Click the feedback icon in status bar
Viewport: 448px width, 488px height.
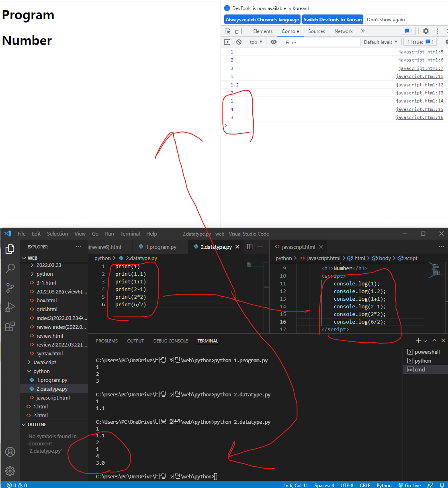click(430, 485)
